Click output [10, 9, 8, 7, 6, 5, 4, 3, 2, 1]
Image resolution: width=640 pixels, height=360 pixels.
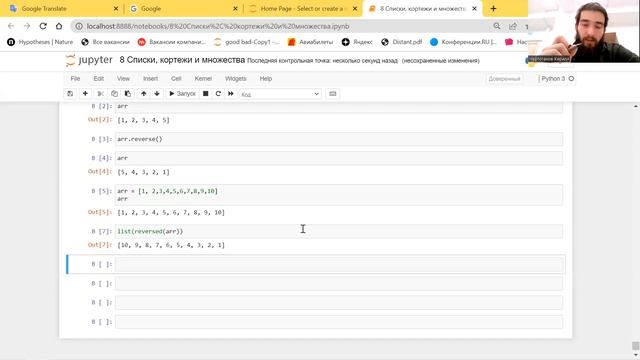pyautogui.click(x=171, y=245)
